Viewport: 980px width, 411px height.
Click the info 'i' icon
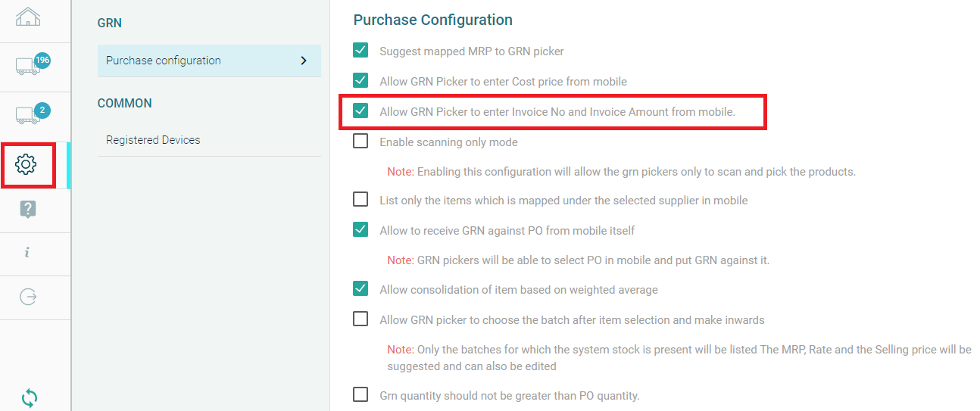pos(27,253)
